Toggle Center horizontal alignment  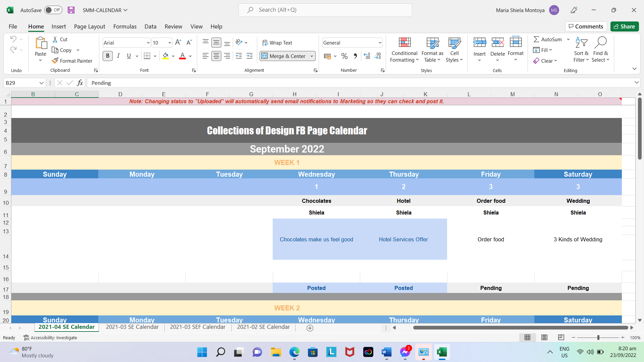(x=216, y=56)
